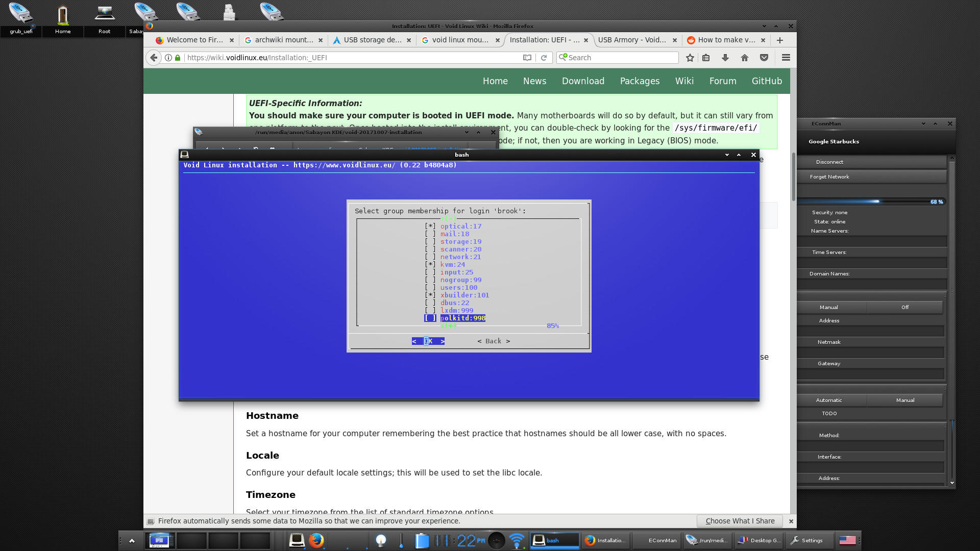The width and height of the screenshot is (980, 551).
Task: Open the wifi network indicator in taskbar
Action: 517,540
